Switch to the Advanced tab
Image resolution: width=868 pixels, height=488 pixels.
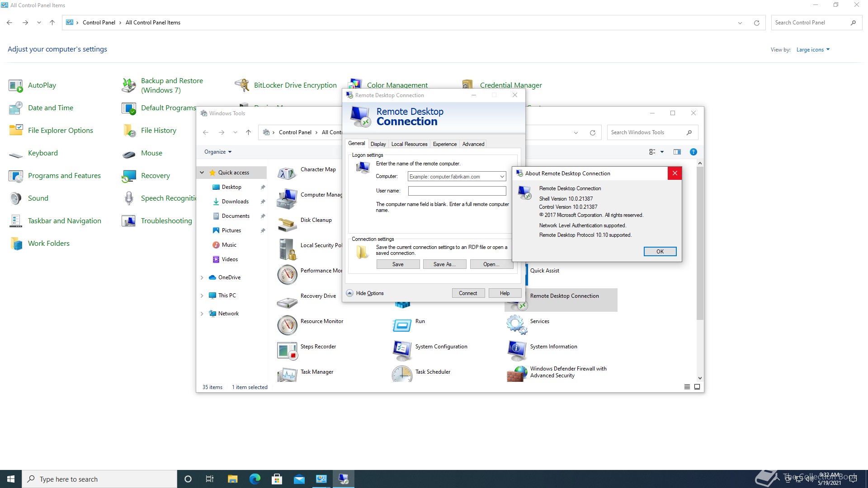[473, 144]
